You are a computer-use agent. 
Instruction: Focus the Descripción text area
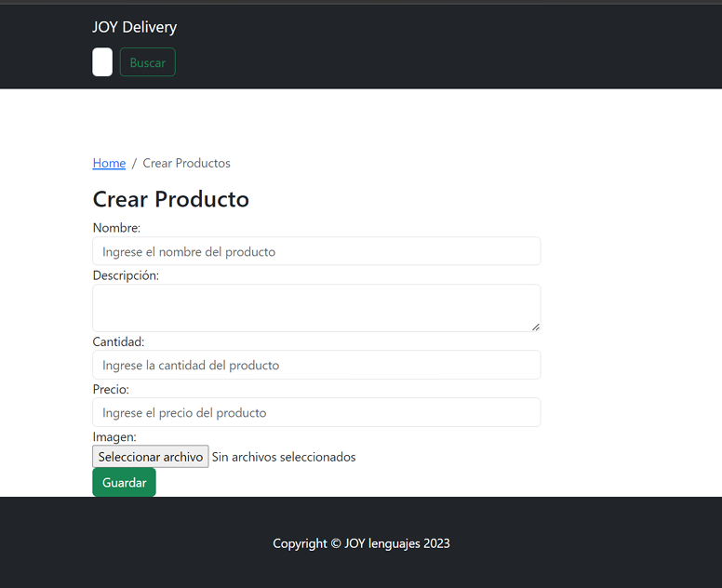click(316, 307)
